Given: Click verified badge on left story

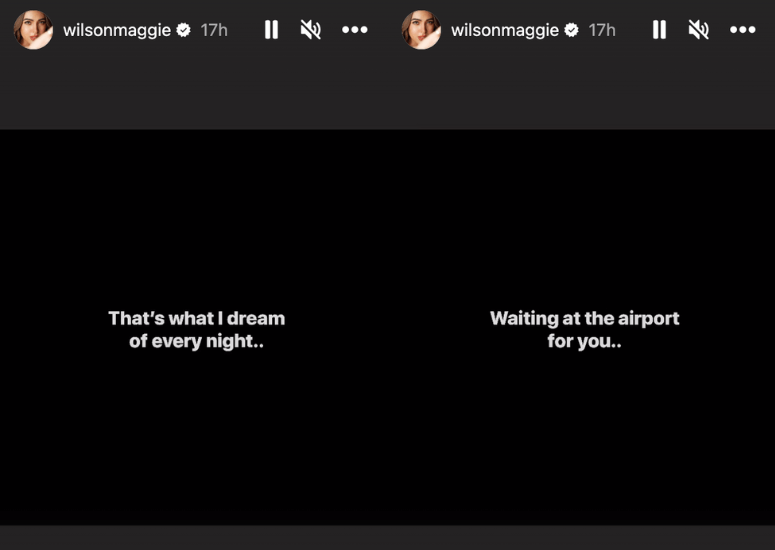Looking at the screenshot, I should (184, 30).
